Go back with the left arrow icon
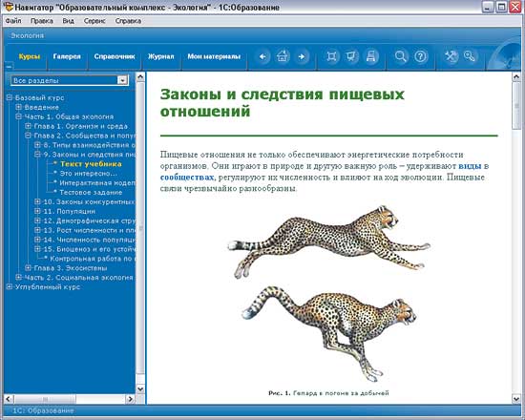 262,56
